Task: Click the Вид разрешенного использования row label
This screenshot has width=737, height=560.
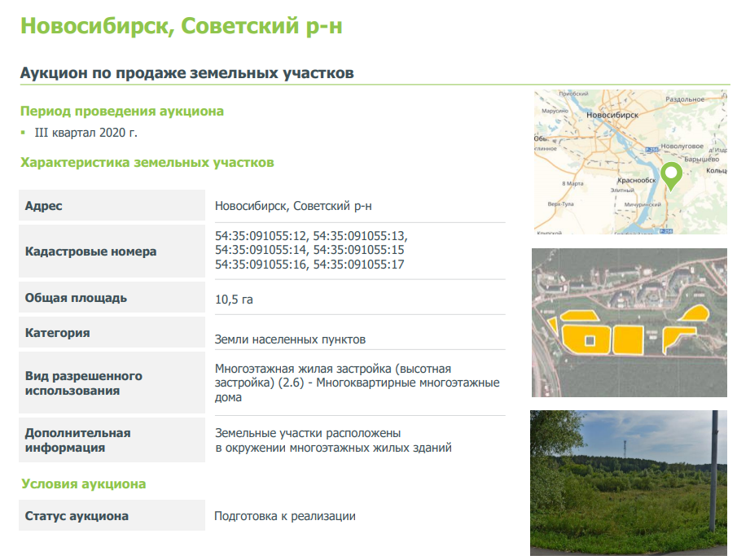Action: [83, 383]
